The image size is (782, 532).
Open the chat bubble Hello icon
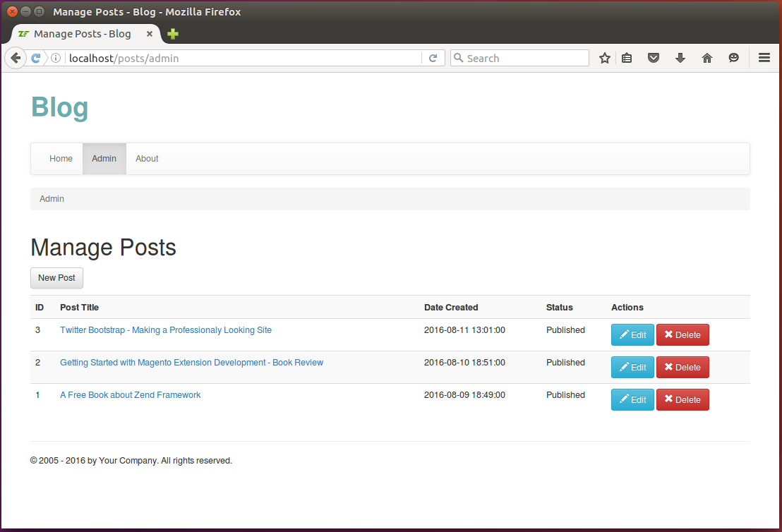pos(733,59)
